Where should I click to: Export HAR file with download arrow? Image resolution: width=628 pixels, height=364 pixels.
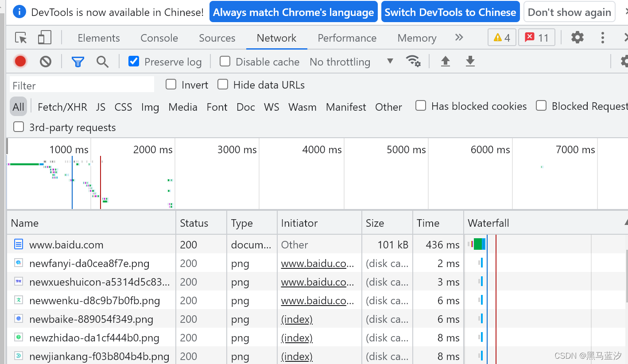tap(470, 61)
